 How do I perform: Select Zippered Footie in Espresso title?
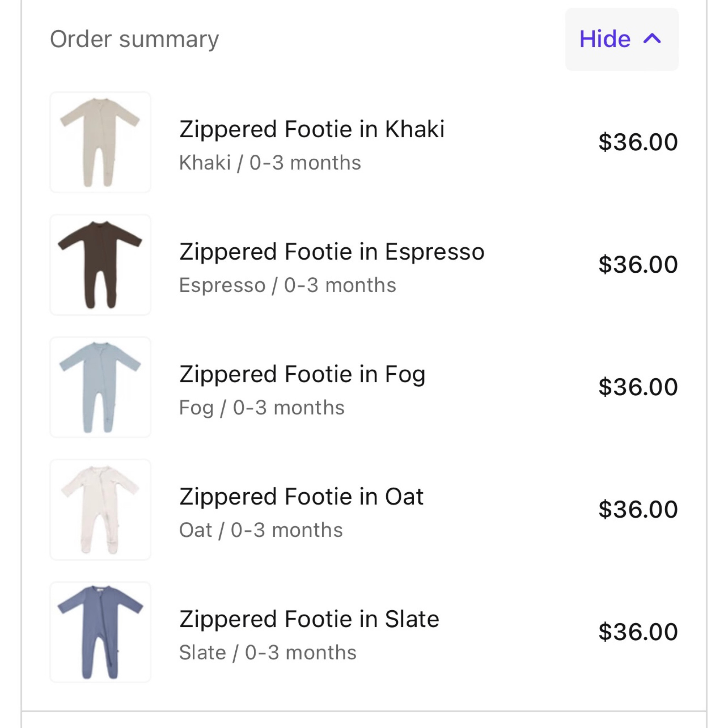[x=332, y=252]
